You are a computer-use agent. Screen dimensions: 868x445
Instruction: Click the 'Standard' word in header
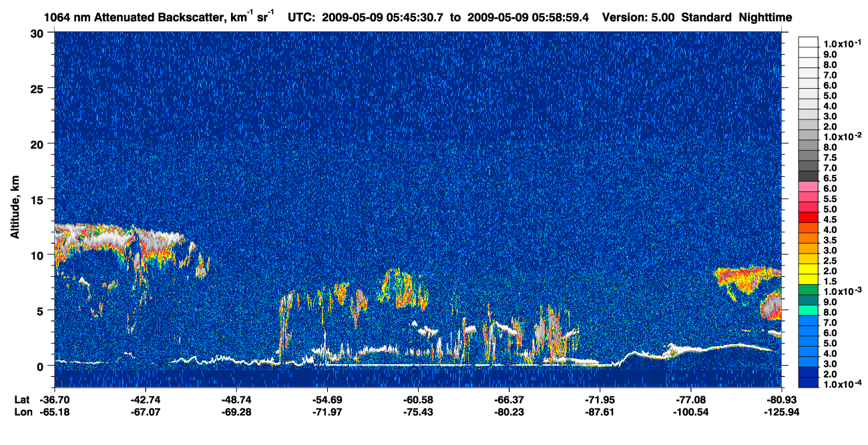708,17
